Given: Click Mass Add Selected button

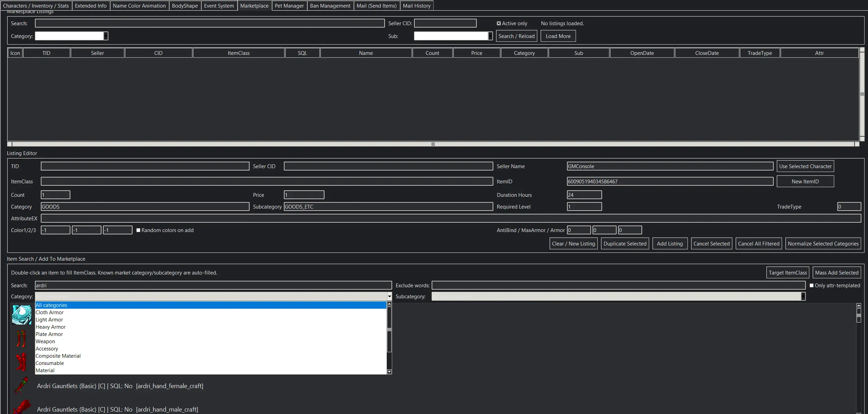Looking at the screenshot, I should [x=837, y=273].
